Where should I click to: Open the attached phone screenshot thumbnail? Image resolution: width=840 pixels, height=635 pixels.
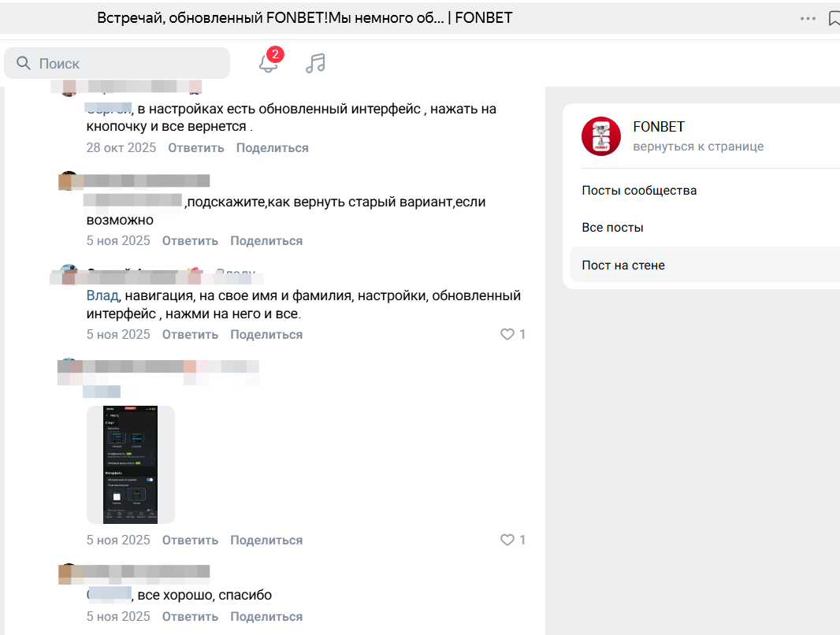point(131,465)
